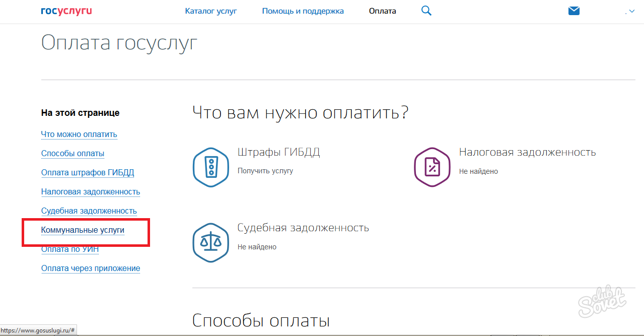Viewport: 644px width, 336px height.
Task: Click Получить услугу under Штрафы ГИБДД
Action: pos(265,171)
